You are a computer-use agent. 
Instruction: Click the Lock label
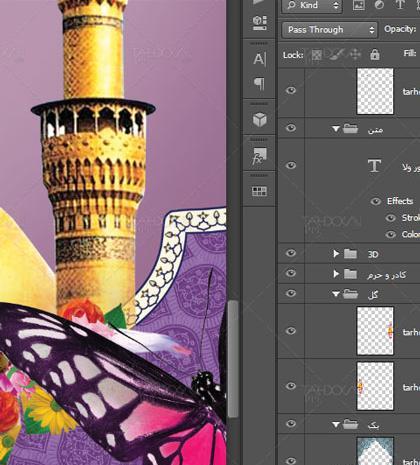point(293,55)
